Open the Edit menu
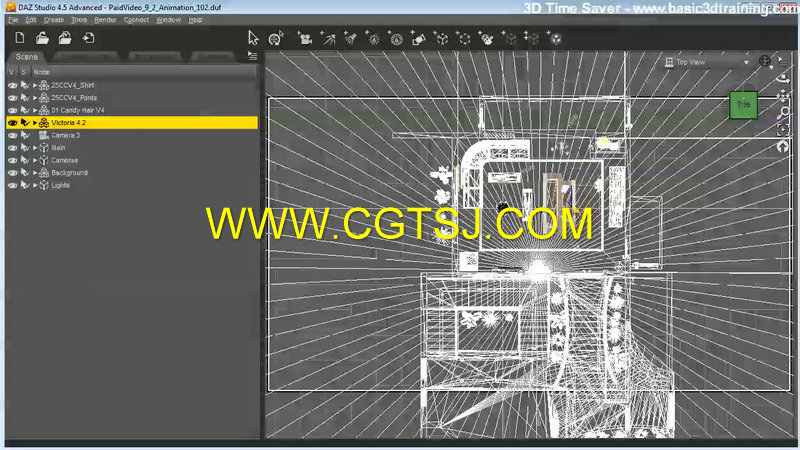800x450 pixels. 31,20
